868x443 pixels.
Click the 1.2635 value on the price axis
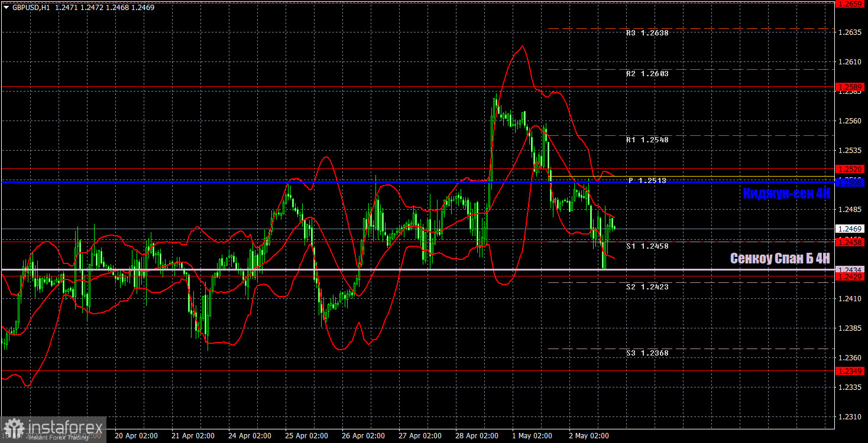point(851,32)
